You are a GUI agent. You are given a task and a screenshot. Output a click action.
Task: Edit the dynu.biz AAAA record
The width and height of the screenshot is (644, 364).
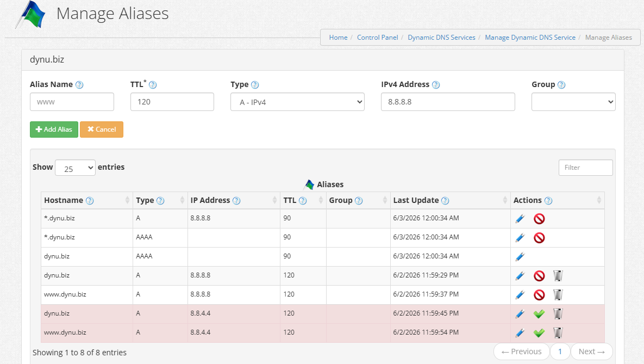(x=520, y=257)
